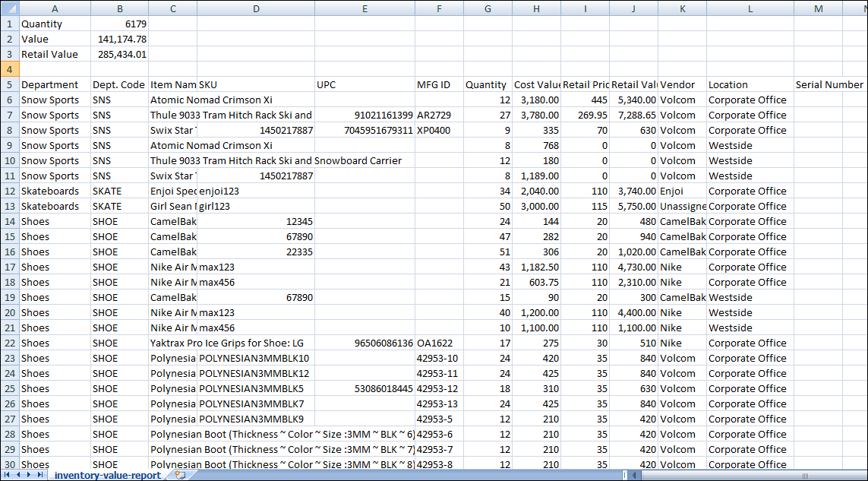Click previous sheet navigation arrow

click(x=18, y=475)
